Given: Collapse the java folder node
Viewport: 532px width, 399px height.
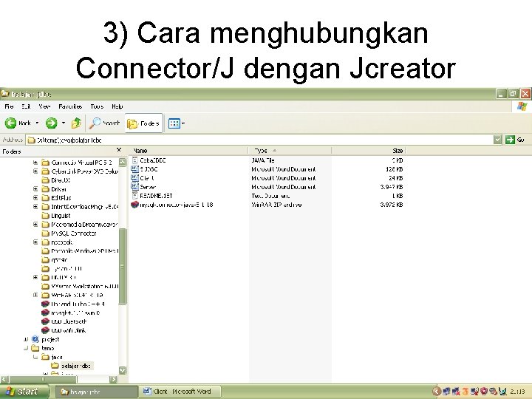Looking at the screenshot, I should click(35, 357).
